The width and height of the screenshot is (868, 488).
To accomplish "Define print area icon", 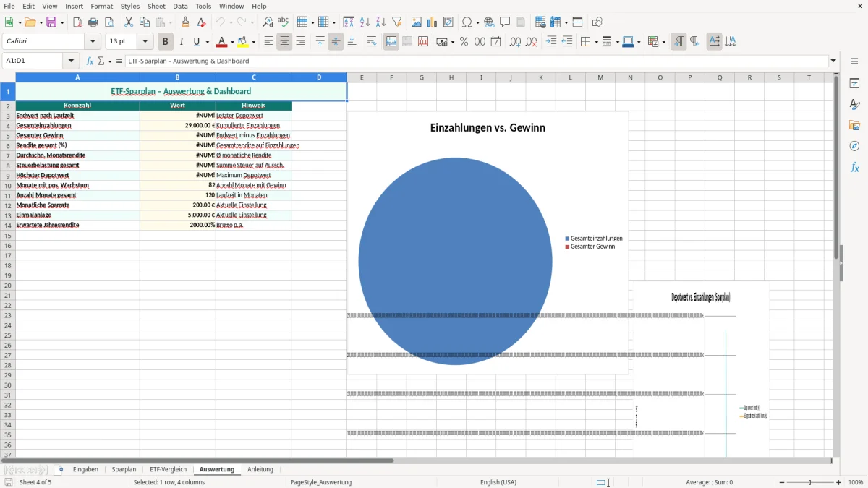I will click(540, 22).
